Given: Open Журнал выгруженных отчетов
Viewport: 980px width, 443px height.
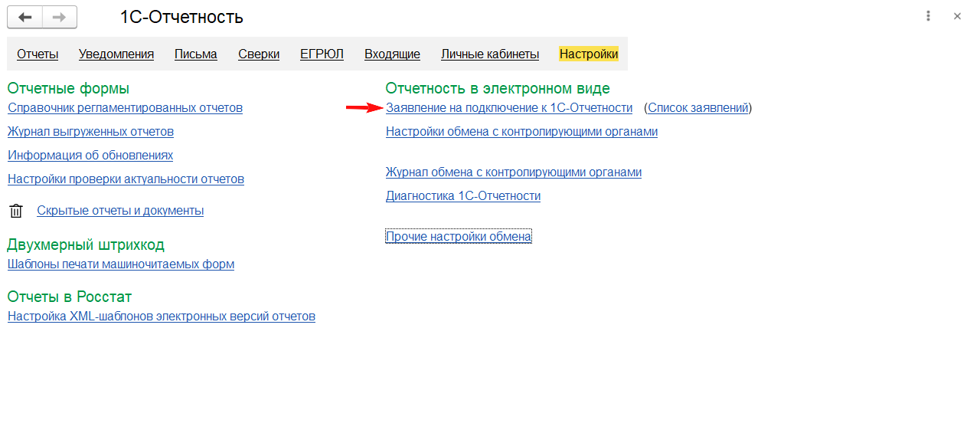Looking at the screenshot, I should coord(90,132).
